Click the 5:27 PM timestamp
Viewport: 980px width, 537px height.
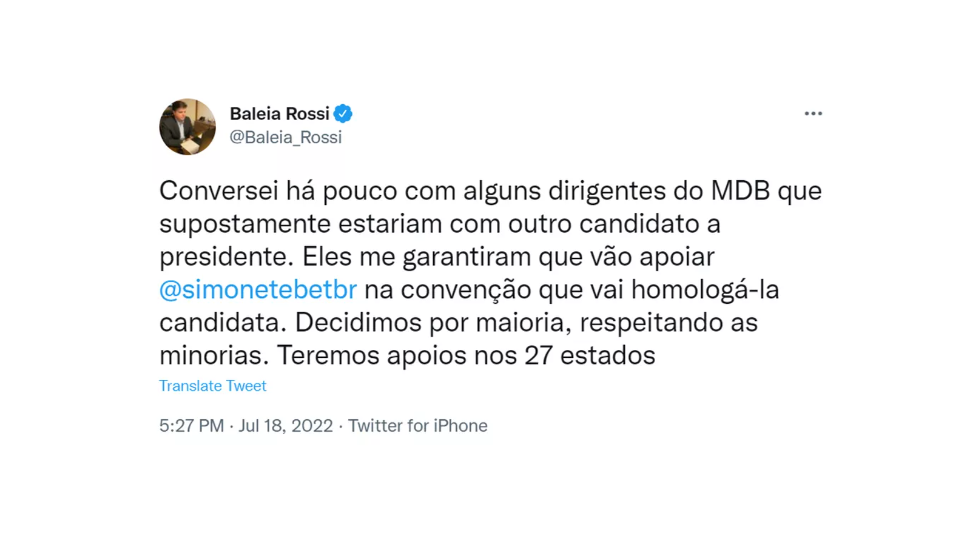[191, 426]
